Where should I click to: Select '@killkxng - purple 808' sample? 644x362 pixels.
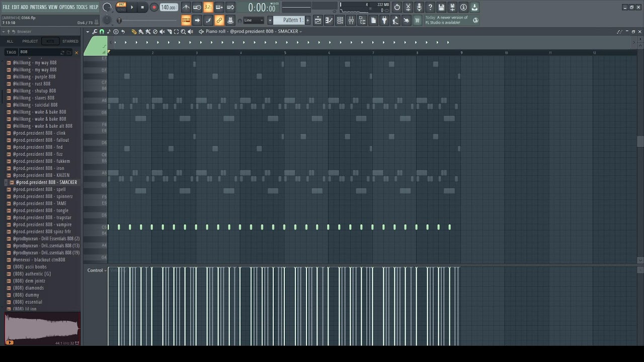(x=34, y=77)
